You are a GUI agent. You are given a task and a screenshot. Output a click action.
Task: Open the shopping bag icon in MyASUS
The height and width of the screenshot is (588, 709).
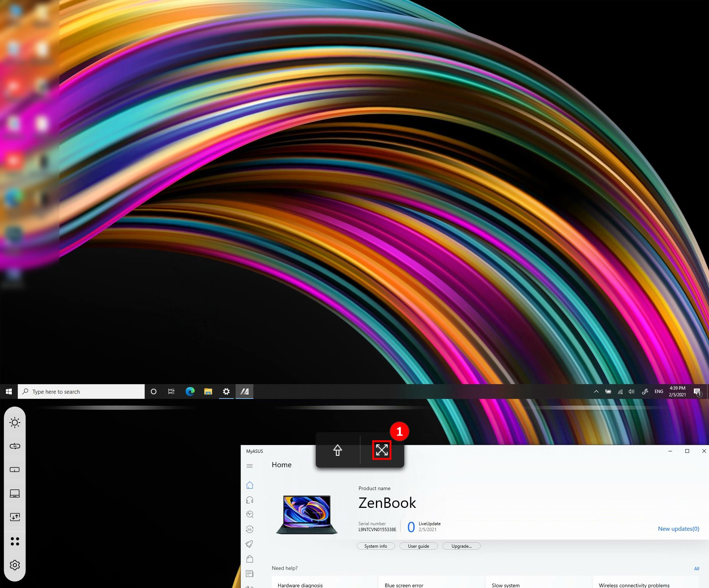pyautogui.click(x=250, y=558)
